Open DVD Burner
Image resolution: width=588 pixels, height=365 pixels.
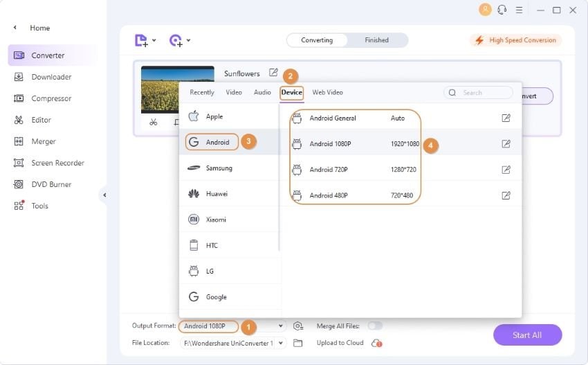tap(42, 184)
